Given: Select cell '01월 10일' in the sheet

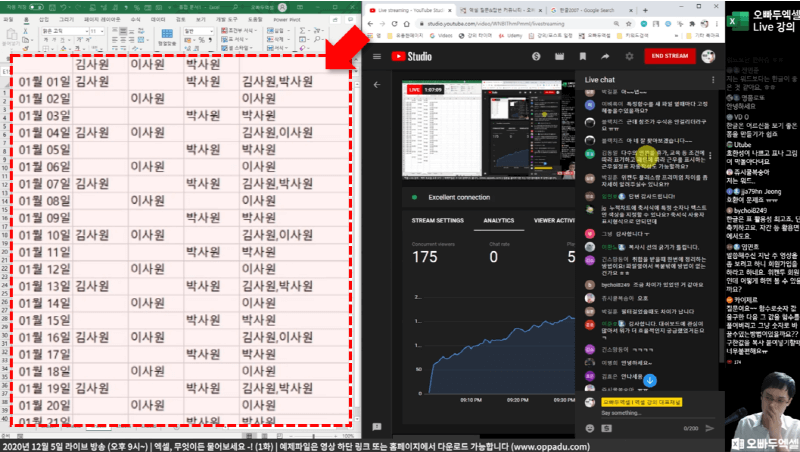Looking at the screenshot, I should [44, 235].
